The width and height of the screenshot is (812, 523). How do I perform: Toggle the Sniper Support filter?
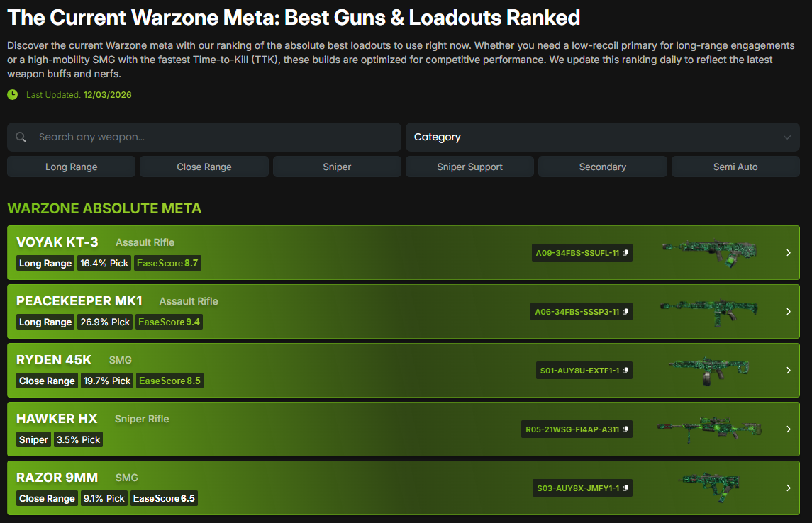click(469, 167)
